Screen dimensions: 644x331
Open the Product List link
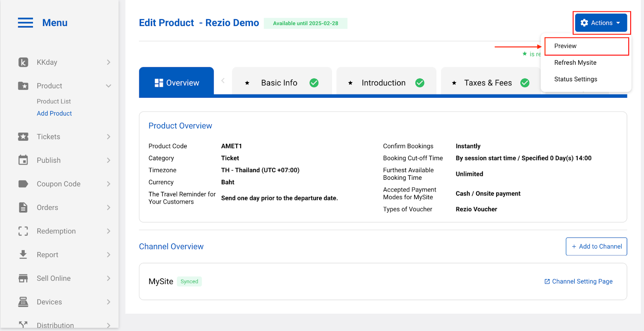pos(54,101)
